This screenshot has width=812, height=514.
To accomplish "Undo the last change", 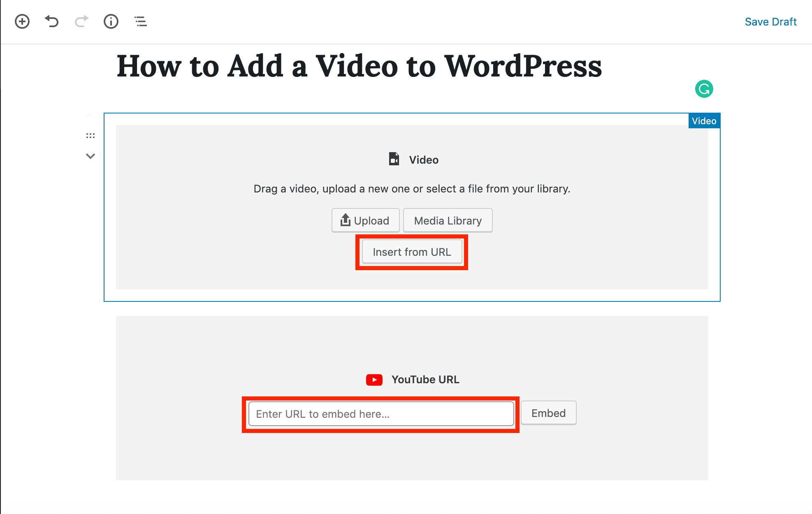I will click(52, 21).
